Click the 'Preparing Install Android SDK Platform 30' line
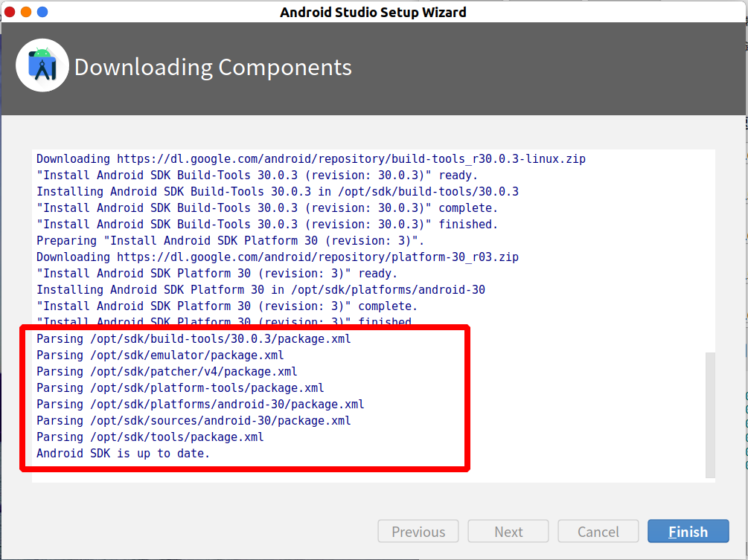The width and height of the screenshot is (748, 560). tap(231, 241)
